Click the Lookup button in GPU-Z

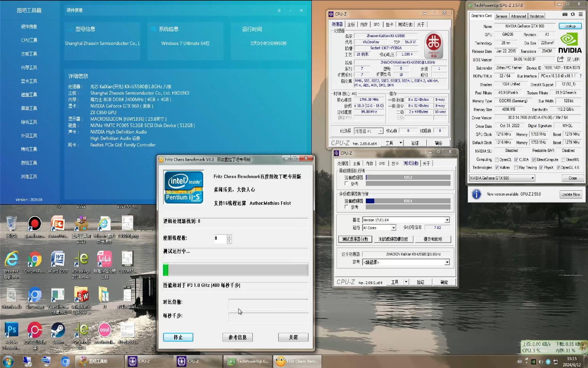[x=570, y=26]
